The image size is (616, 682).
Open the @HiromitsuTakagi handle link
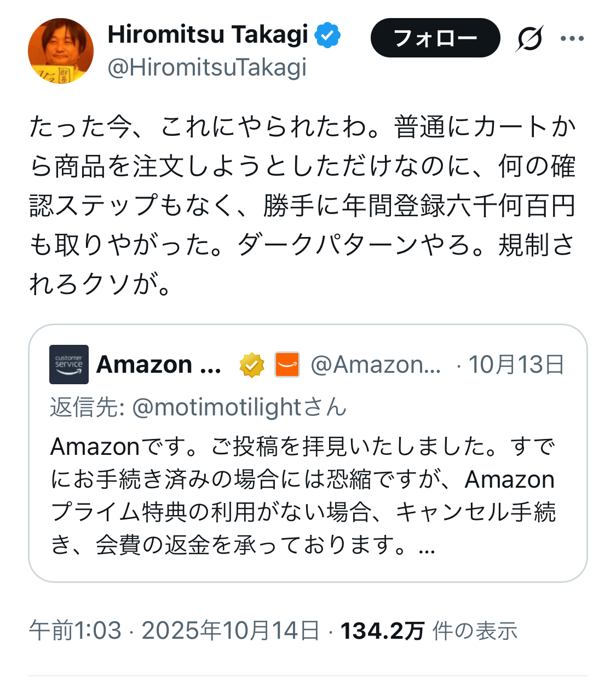coord(207,68)
